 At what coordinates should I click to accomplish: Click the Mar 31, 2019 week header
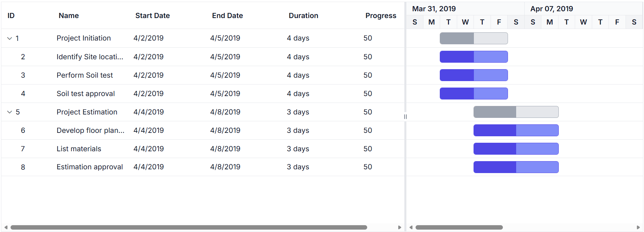pos(434,9)
